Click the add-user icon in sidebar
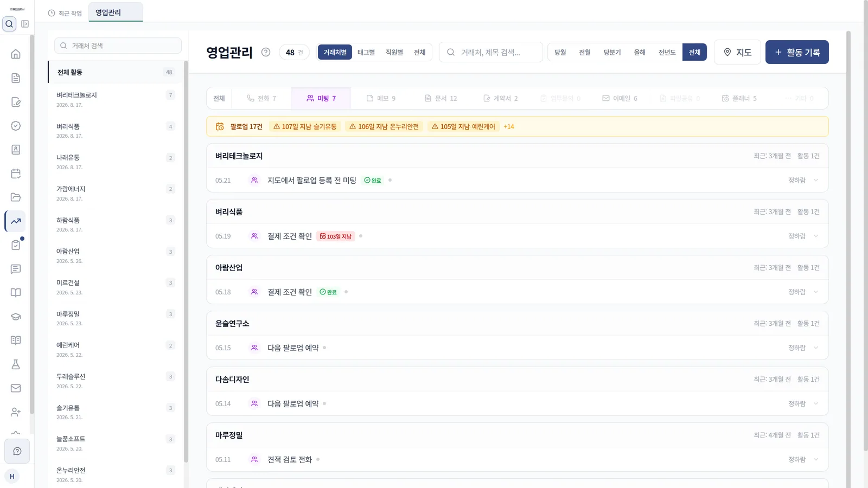 (x=16, y=412)
